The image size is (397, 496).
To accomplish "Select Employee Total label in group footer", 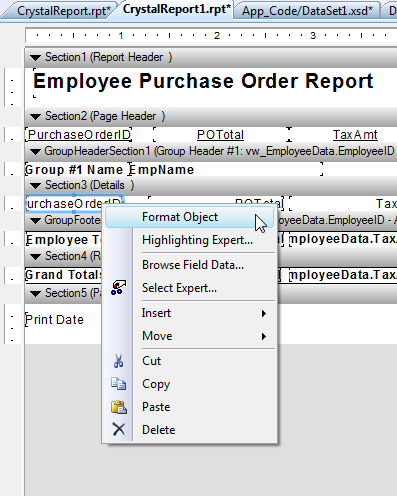I will pyautogui.click(x=63, y=240).
